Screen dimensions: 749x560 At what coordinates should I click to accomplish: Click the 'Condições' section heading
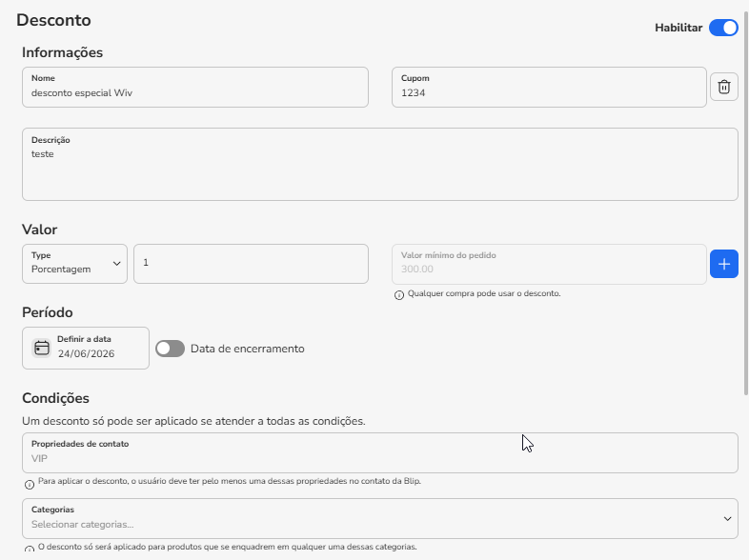pos(55,398)
